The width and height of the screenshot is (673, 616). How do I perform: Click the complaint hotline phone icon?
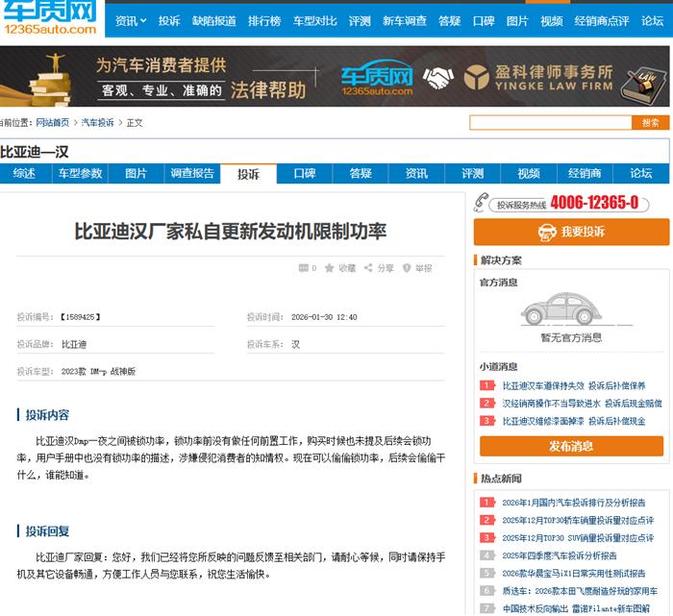click(483, 203)
